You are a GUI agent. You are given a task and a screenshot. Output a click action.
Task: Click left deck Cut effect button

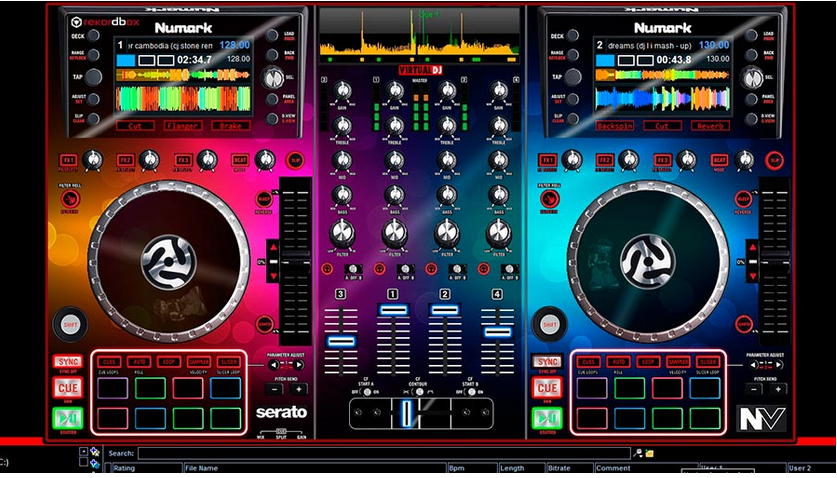pos(135,126)
